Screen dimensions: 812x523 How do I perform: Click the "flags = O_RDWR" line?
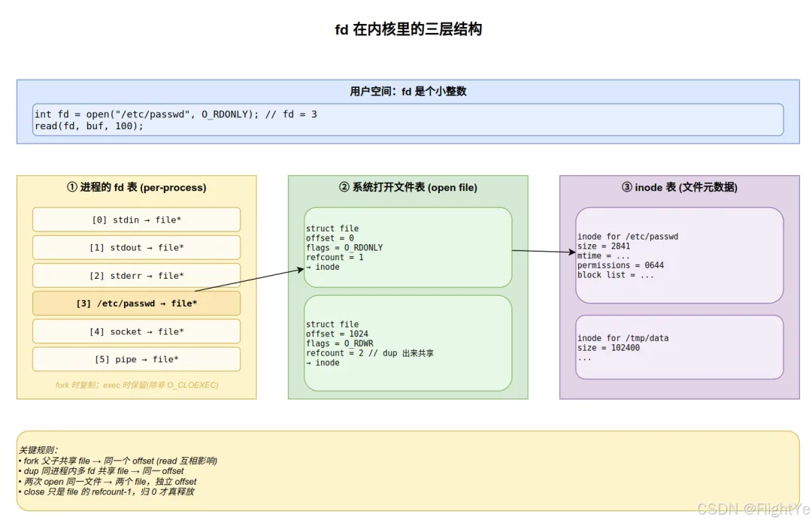click(340, 343)
